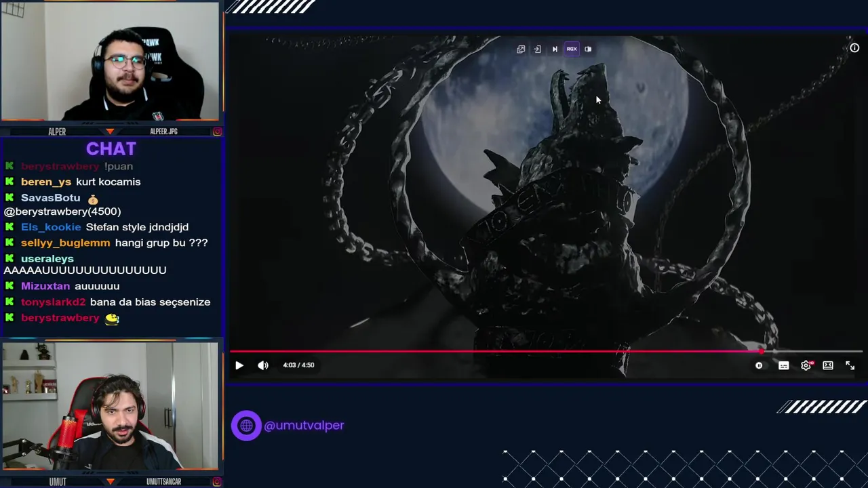Click username useraleys in chat

tap(47, 259)
